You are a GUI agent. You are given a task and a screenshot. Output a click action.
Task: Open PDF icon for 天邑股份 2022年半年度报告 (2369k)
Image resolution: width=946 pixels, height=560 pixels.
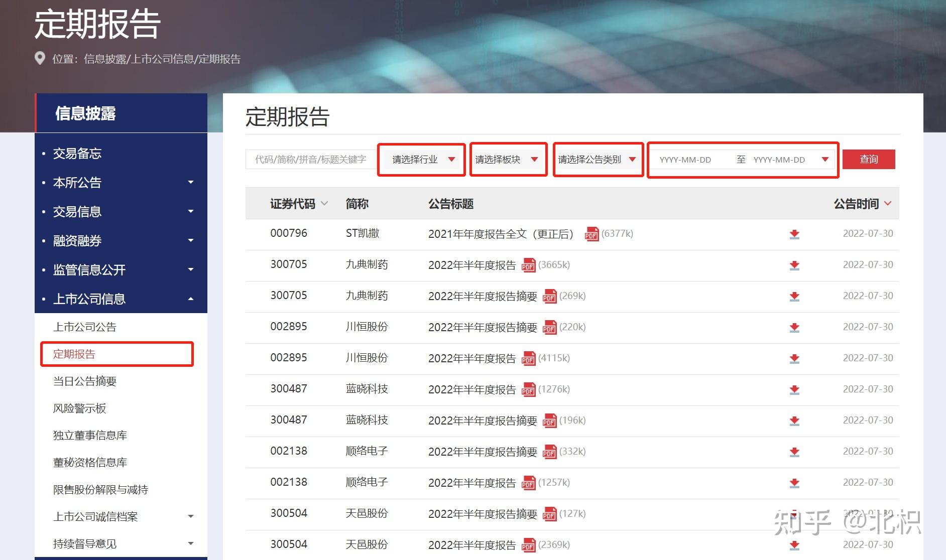coord(528,545)
